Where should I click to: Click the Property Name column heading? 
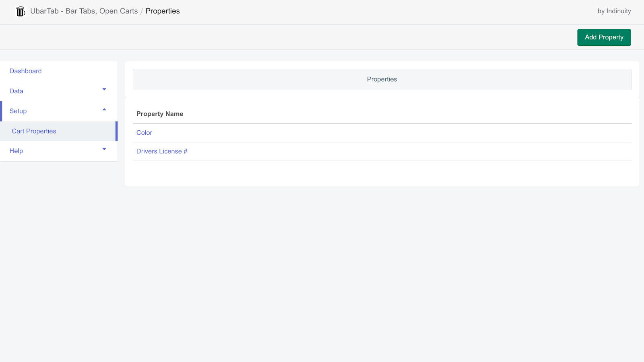click(x=159, y=114)
